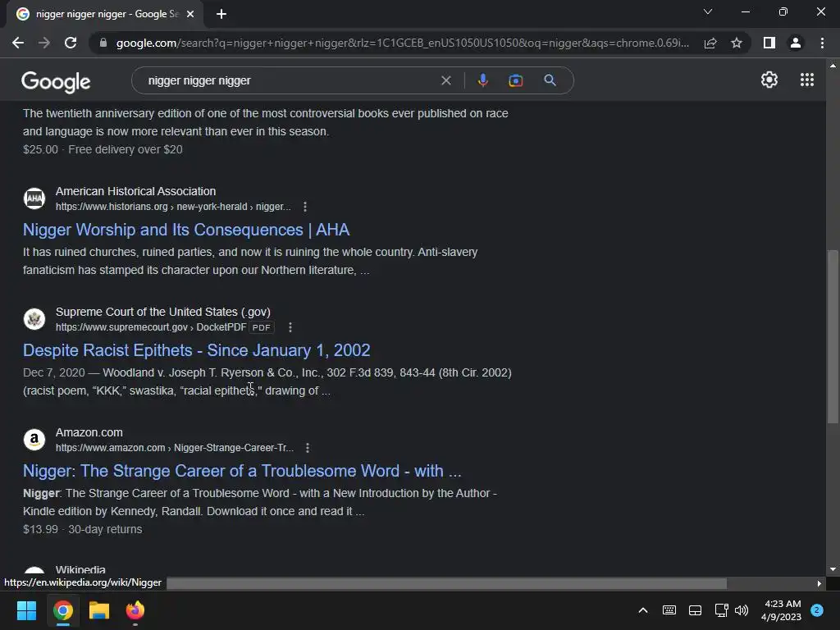This screenshot has height=630, width=840.
Task: Bookmark this page with the star icon
Action: 737,43
